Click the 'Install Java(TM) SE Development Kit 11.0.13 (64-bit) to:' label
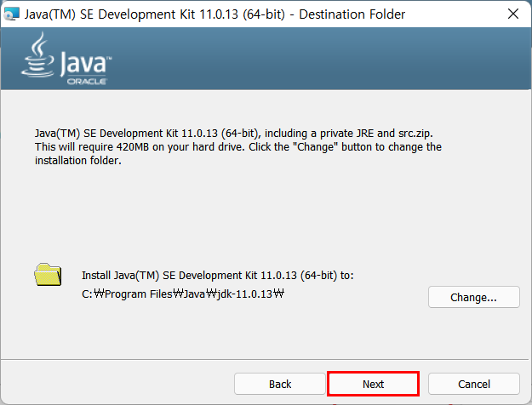The height and width of the screenshot is (405, 532). click(x=218, y=275)
